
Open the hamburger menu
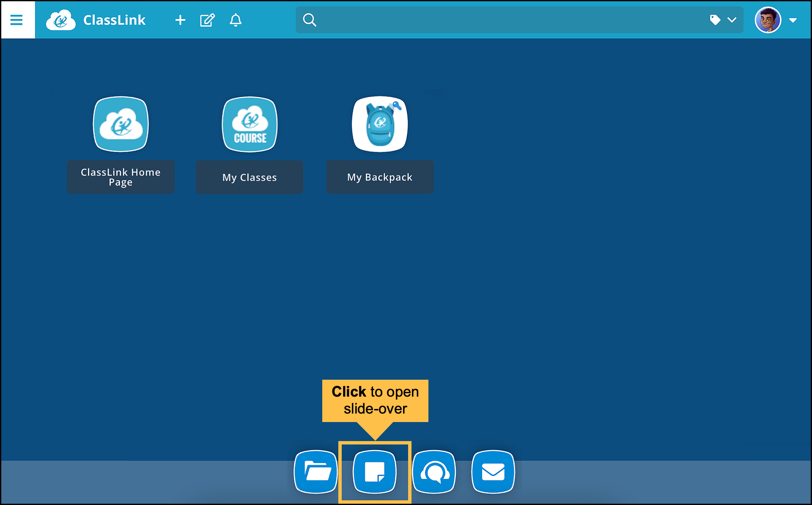[x=17, y=20]
